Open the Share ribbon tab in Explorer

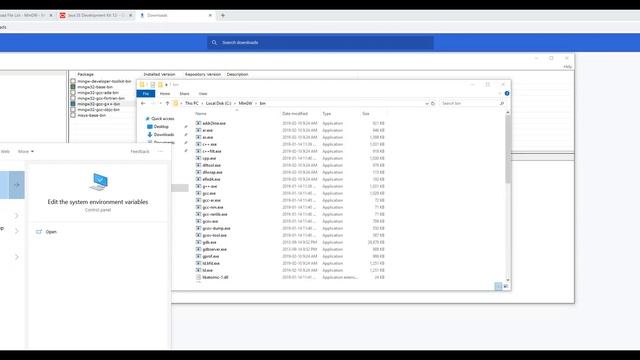click(x=184, y=94)
